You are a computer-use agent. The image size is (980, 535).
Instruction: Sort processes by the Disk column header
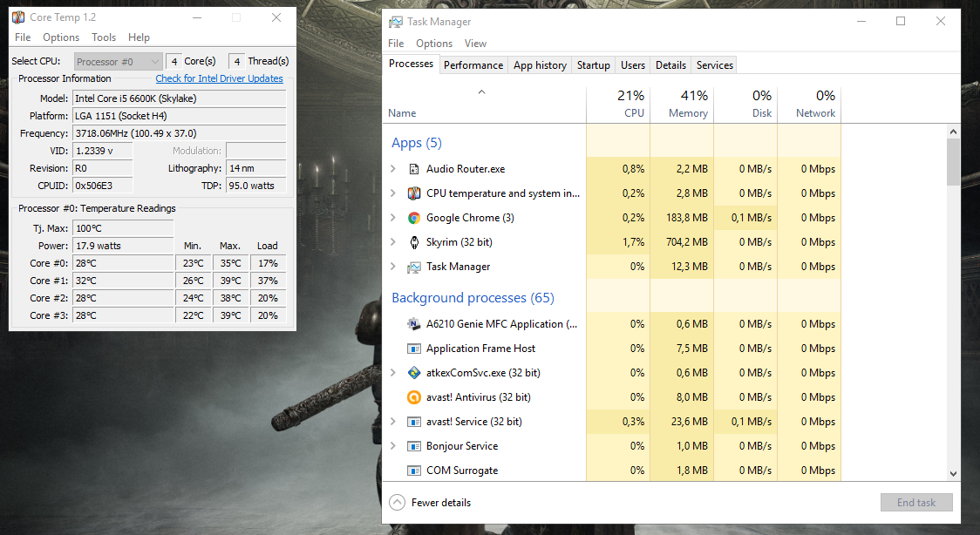[745, 105]
